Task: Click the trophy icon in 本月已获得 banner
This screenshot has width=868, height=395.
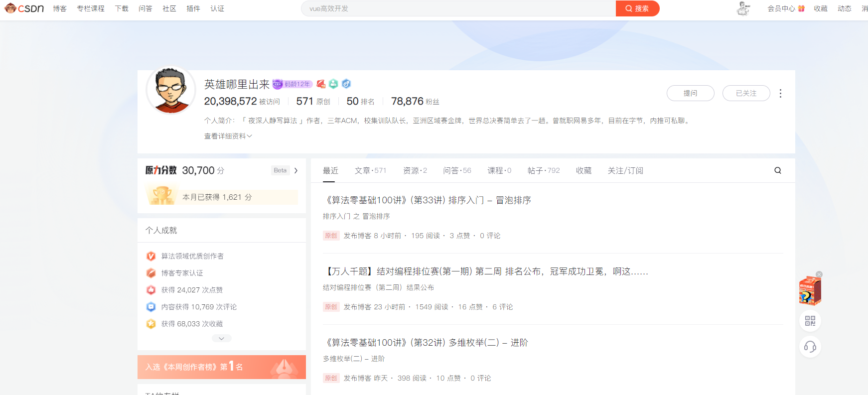Action: tap(162, 195)
